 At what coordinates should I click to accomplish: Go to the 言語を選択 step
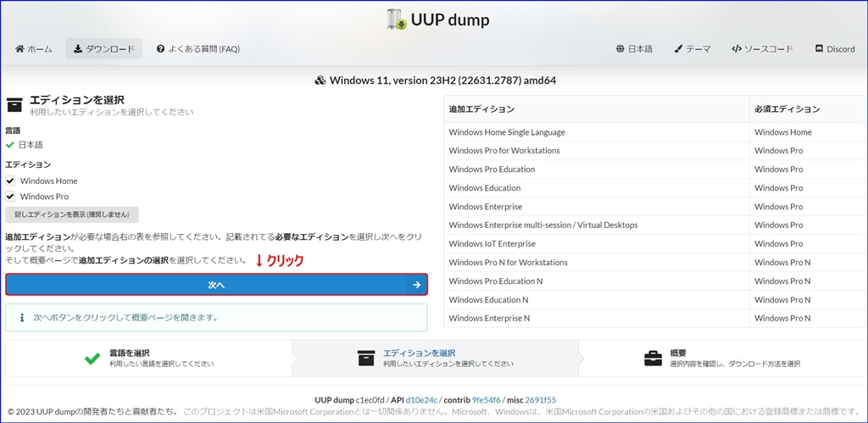[148, 359]
